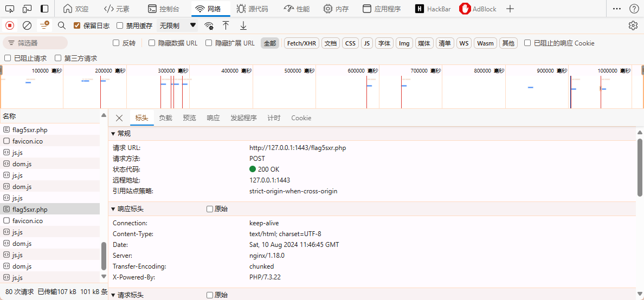Open the 负载 tab
Image resolution: width=644 pixels, height=300 pixels.
pyautogui.click(x=165, y=118)
